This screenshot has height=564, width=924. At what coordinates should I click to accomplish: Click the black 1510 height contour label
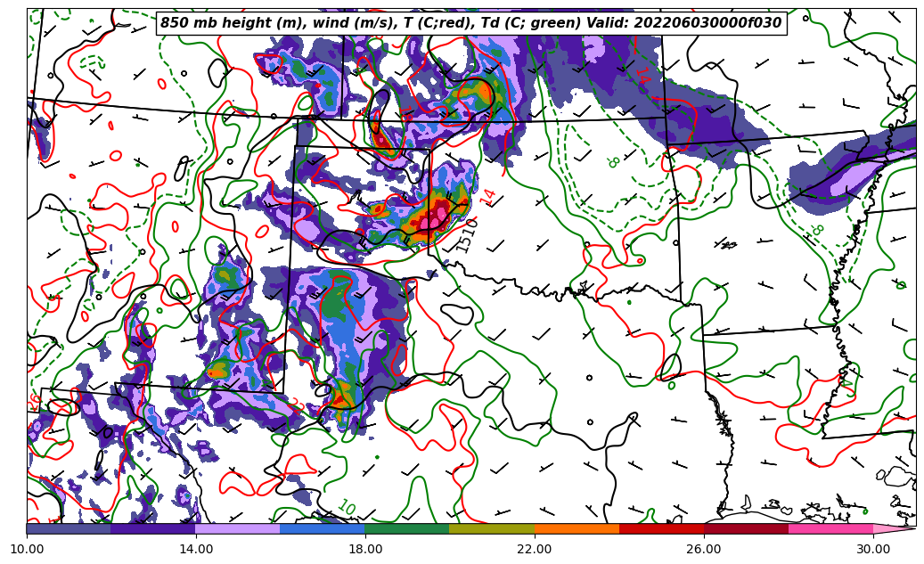point(467,236)
